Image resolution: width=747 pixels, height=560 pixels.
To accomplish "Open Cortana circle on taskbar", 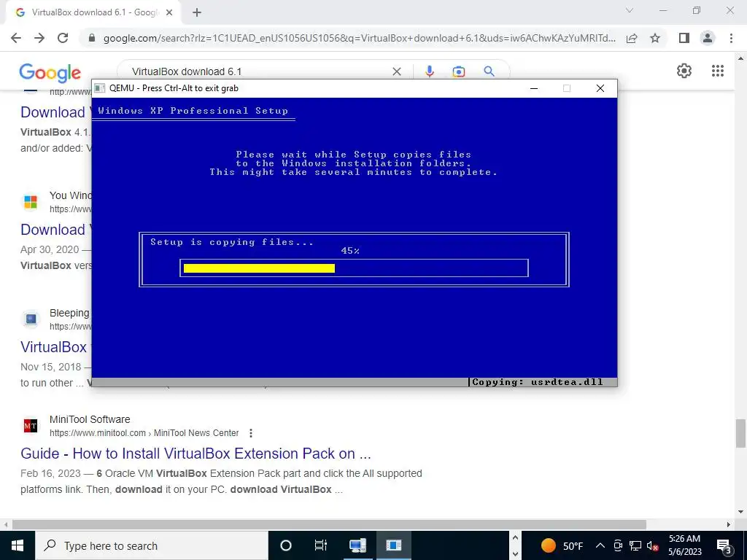I will point(286,545).
